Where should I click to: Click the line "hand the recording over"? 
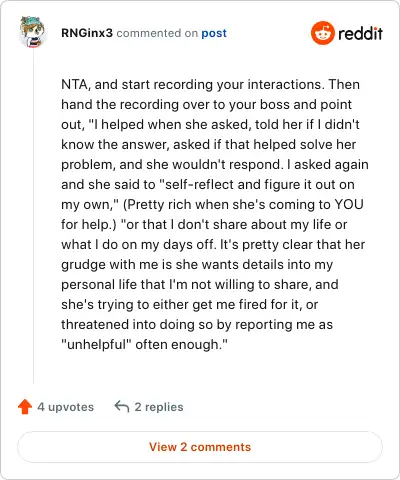coord(206,104)
